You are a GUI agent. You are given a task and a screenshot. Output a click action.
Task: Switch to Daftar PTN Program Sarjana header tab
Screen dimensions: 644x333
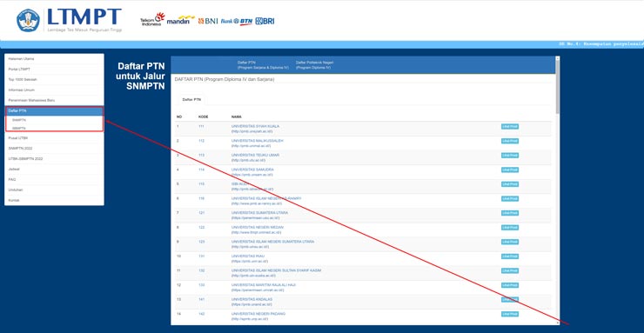[263, 65]
